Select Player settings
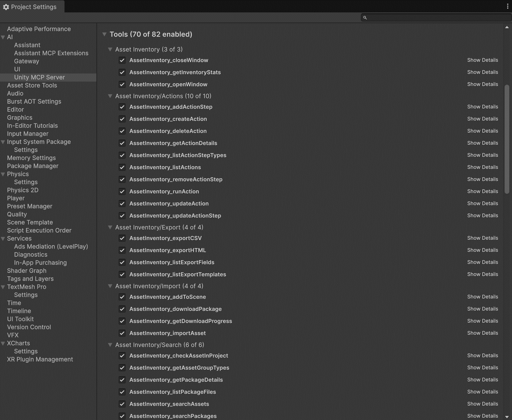Screen dimensions: 512x420 click(x=16, y=198)
